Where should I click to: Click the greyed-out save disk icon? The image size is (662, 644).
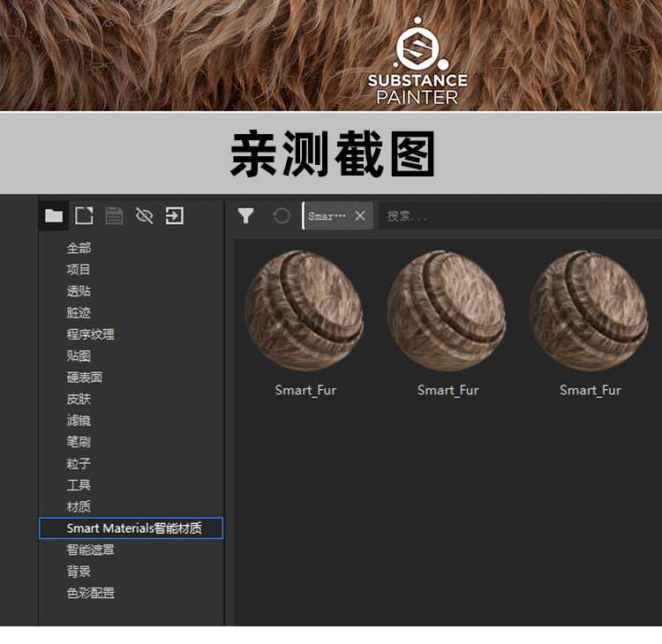pyautogui.click(x=114, y=215)
